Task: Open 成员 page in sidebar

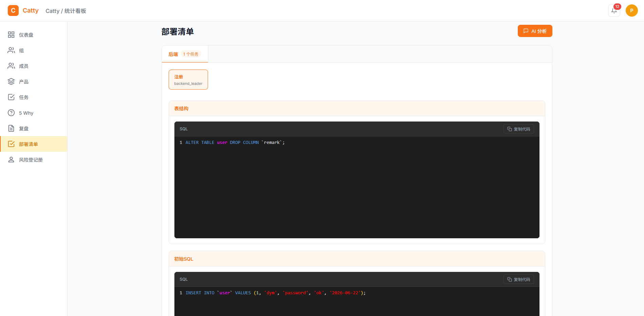Action: (34, 66)
